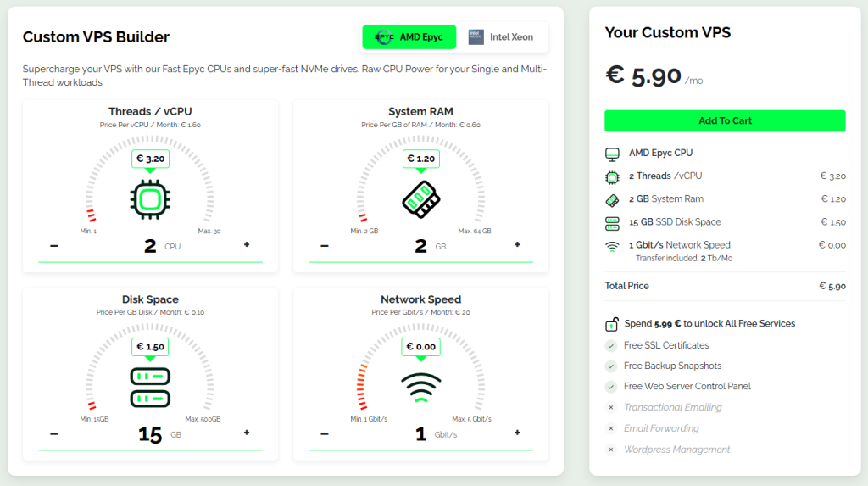Click the network icon in order summary
868x486 pixels.
point(612,247)
